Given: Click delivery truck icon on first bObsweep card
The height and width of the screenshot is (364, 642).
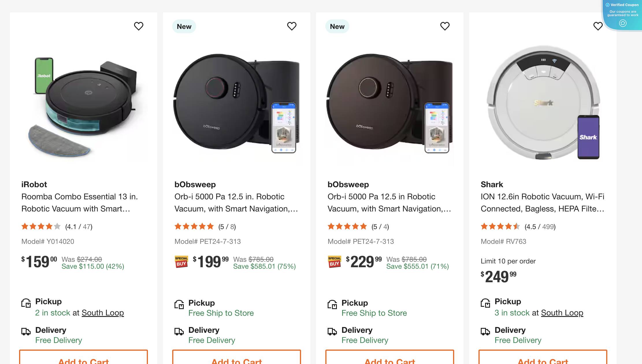Looking at the screenshot, I should (x=179, y=332).
